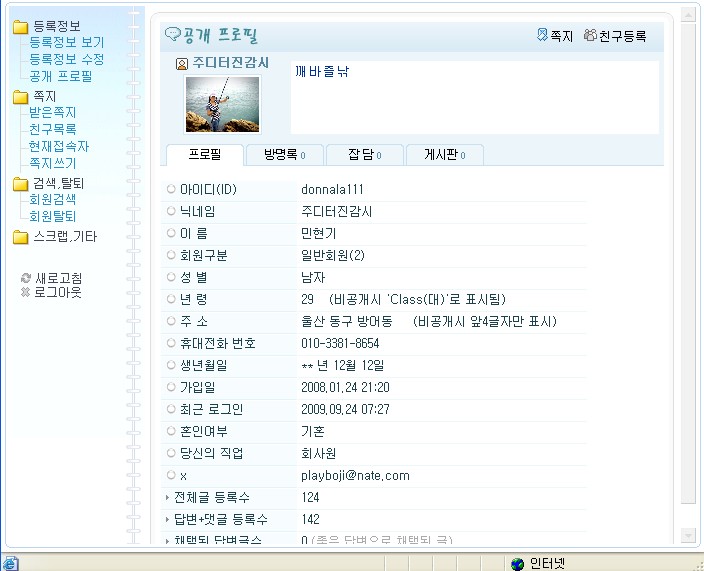This screenshot has height=571, width=704.
Task: Go to 받은쪽지 inbox link
Action: click(52, 113)
